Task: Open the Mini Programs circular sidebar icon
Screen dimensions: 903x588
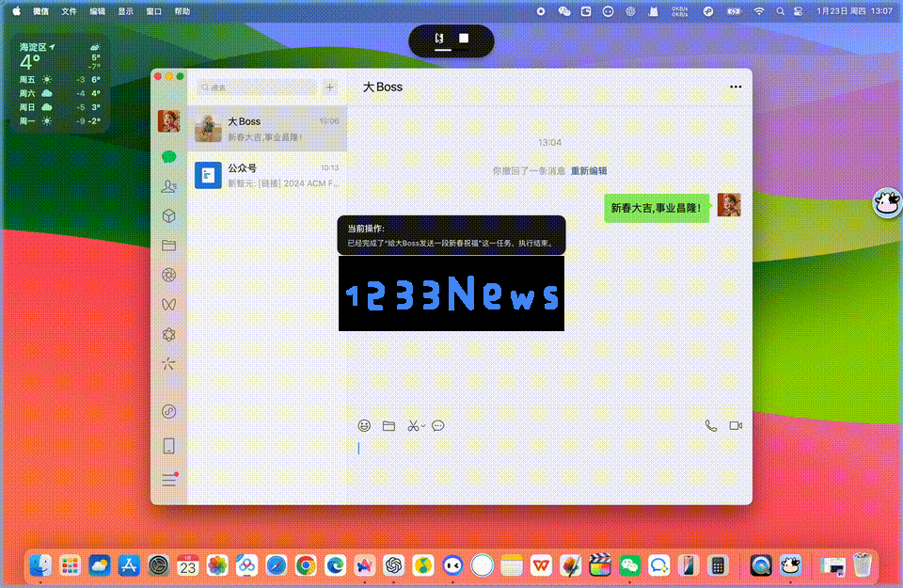Action: [168, 411]
